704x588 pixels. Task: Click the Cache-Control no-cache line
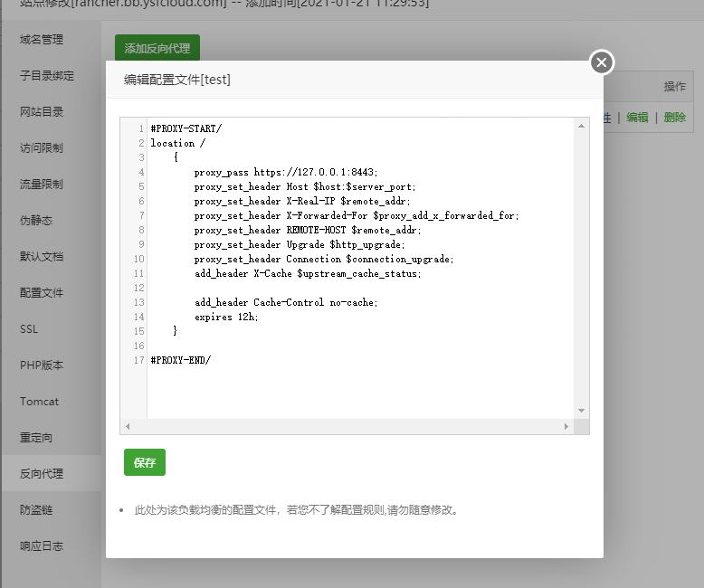coord(286,302)
